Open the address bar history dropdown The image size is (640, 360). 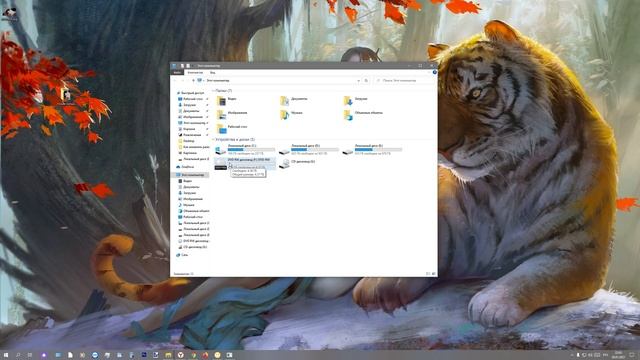click(x=358, y=80)
